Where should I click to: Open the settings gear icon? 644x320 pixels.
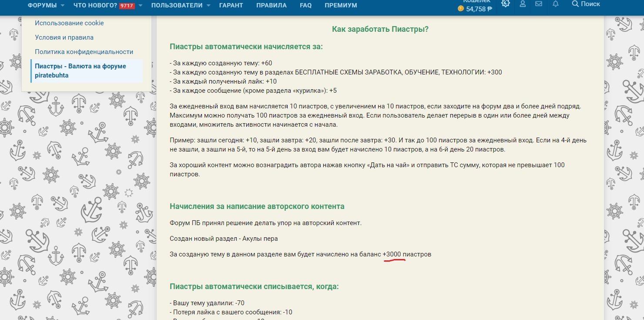tap(505, 3)
